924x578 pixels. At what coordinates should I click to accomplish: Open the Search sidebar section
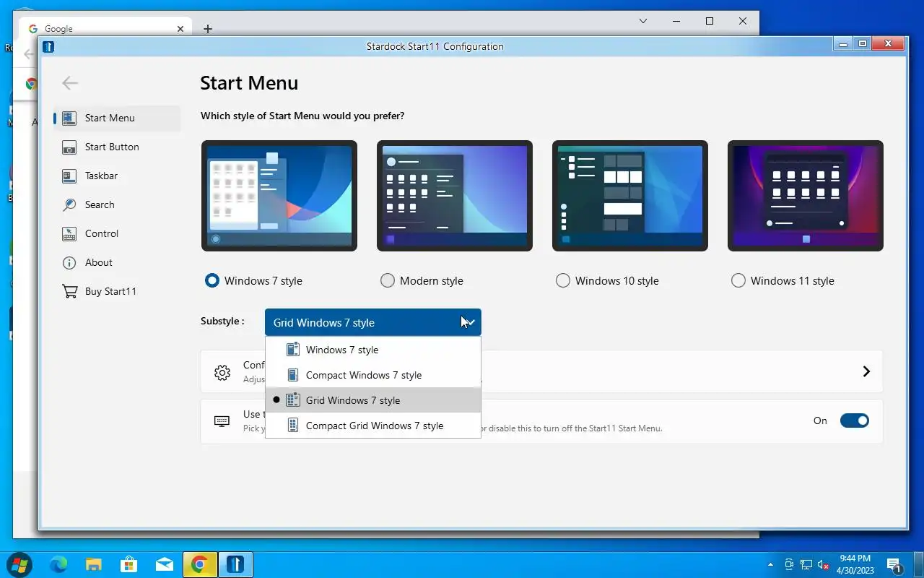(x=117, y=205)
